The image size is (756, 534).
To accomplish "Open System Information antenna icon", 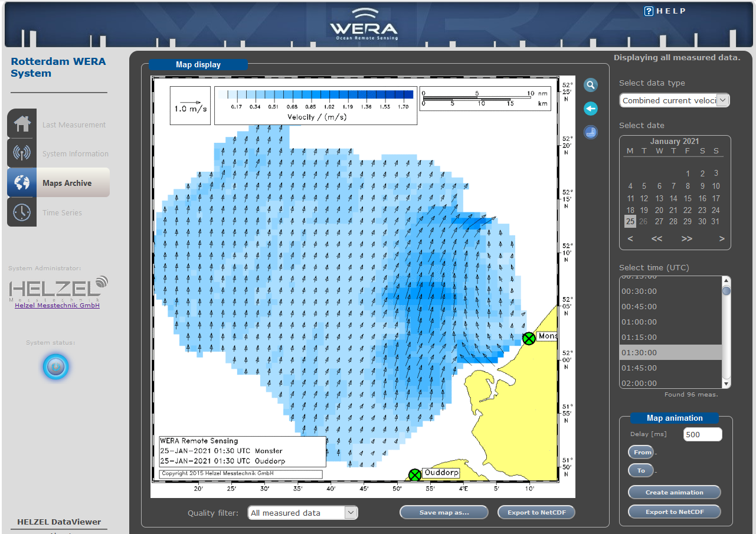I will [22, 153].
